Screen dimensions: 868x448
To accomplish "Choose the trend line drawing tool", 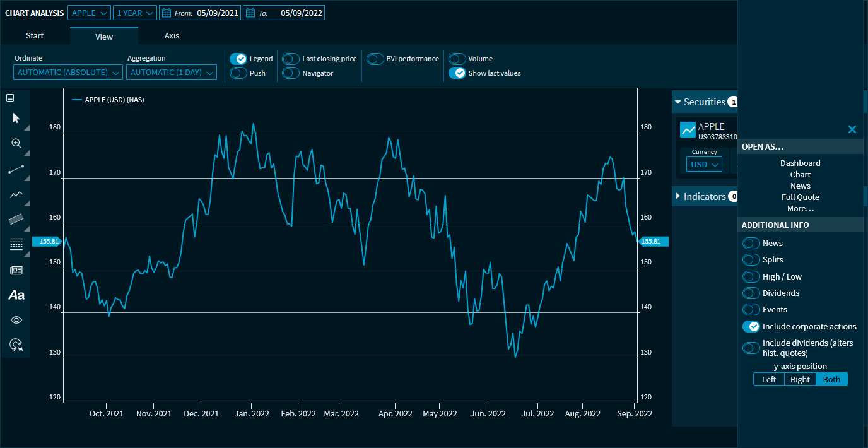I will click(16, 170).
